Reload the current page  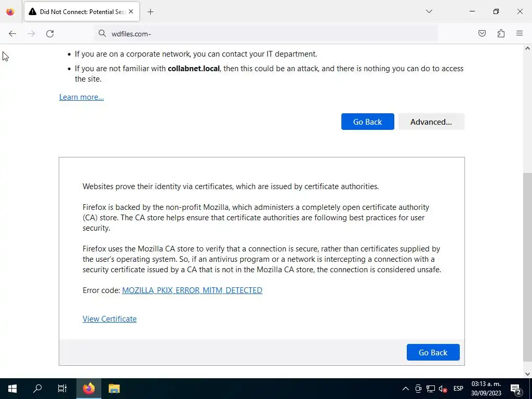point(50,33)
